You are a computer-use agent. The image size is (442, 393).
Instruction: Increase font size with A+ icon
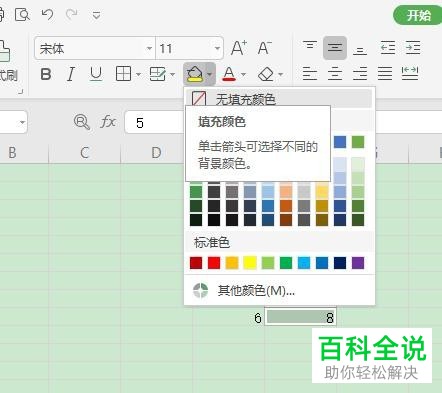(239, 48)
